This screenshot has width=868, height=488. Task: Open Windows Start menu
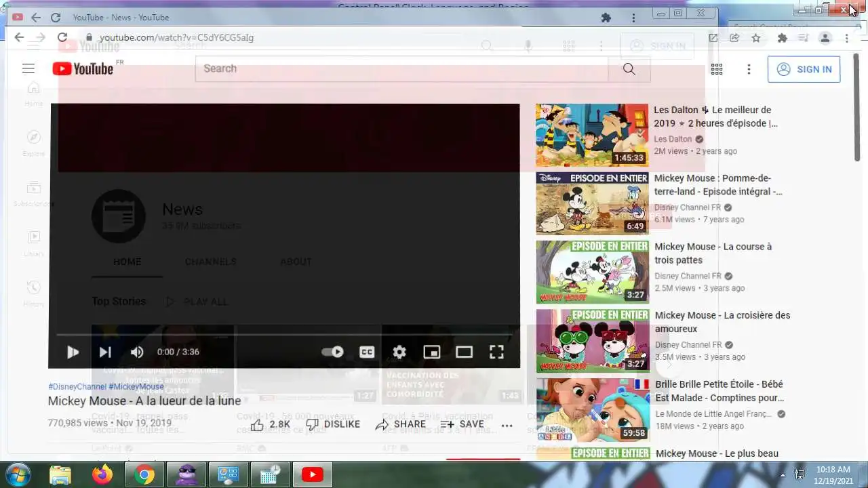coord(18,474)
